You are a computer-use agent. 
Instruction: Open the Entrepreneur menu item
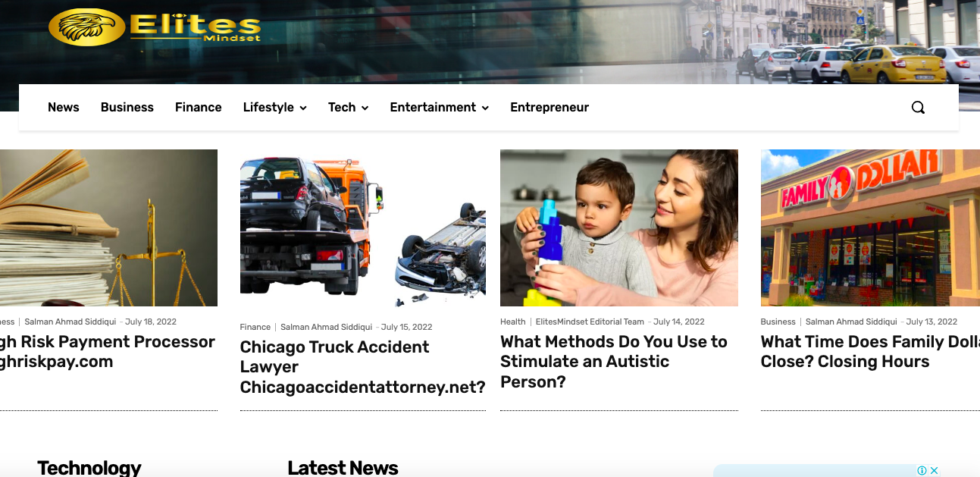tap(549, 108)
